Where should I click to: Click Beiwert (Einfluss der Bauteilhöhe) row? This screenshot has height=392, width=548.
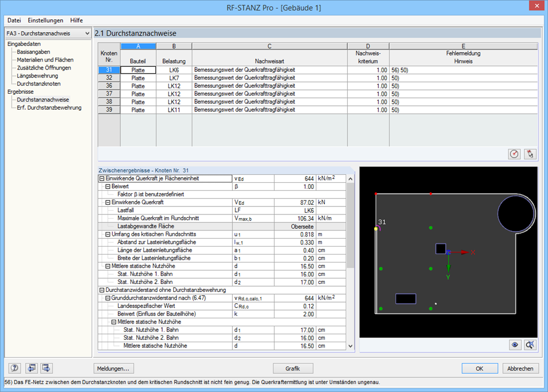[222, 314]
